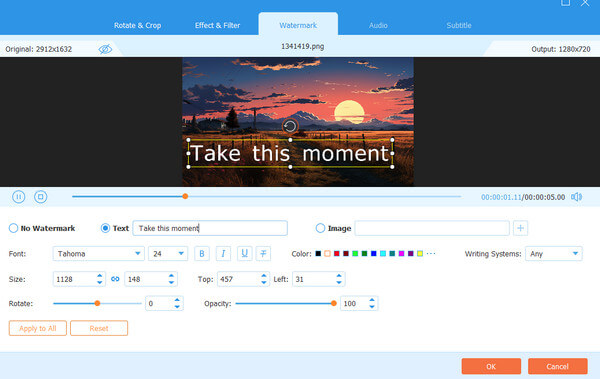The image size is (600, 379).
Task: Expand the Writing Systems dropdown
Action: 554,253
